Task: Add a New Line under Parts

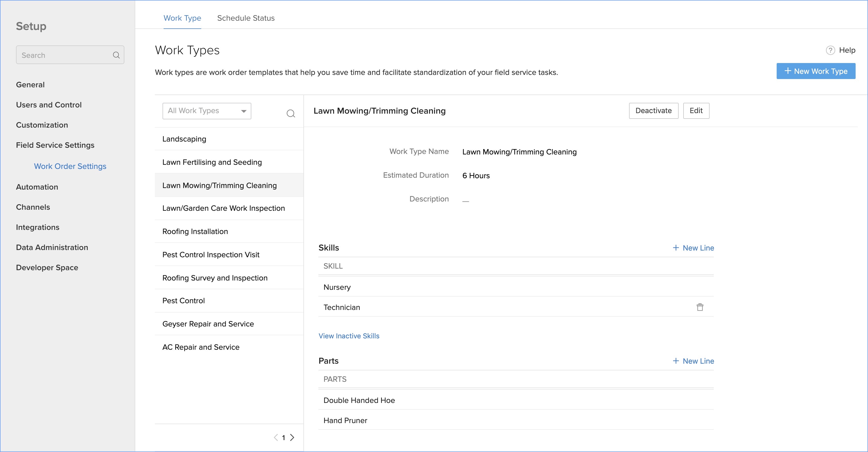Action: [x=693, y=361]
